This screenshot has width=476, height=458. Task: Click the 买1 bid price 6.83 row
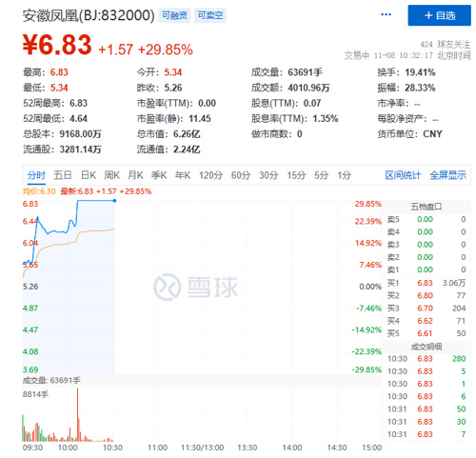coord(426,283)
